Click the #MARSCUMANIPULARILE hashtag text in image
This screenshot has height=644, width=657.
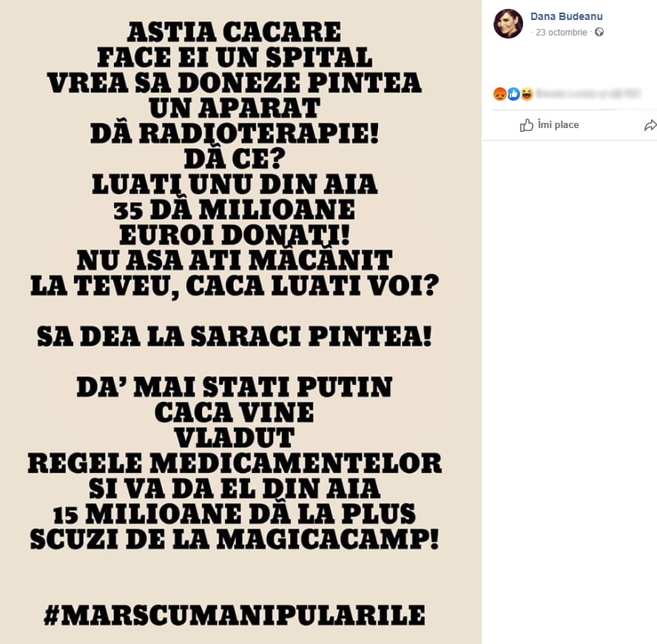[x=234, y=615]
